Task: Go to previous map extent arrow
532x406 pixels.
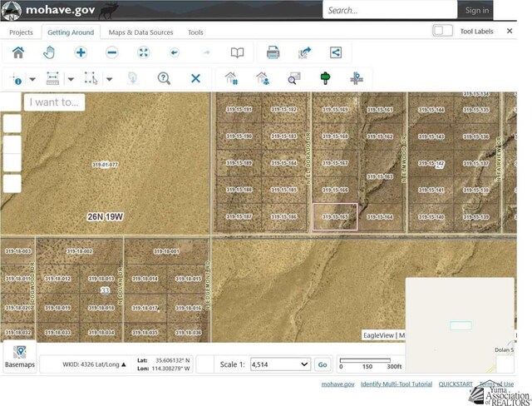Action: click(175, 52)
